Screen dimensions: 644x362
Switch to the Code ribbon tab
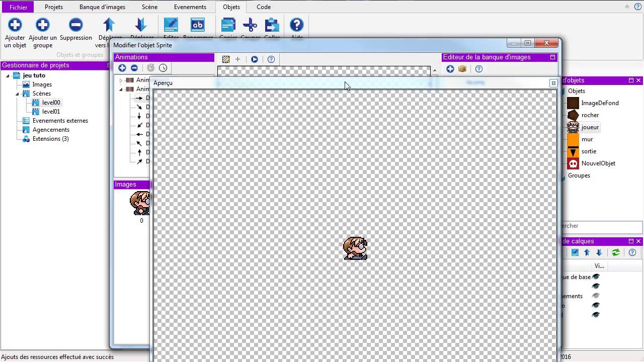[x=264, y=7]
